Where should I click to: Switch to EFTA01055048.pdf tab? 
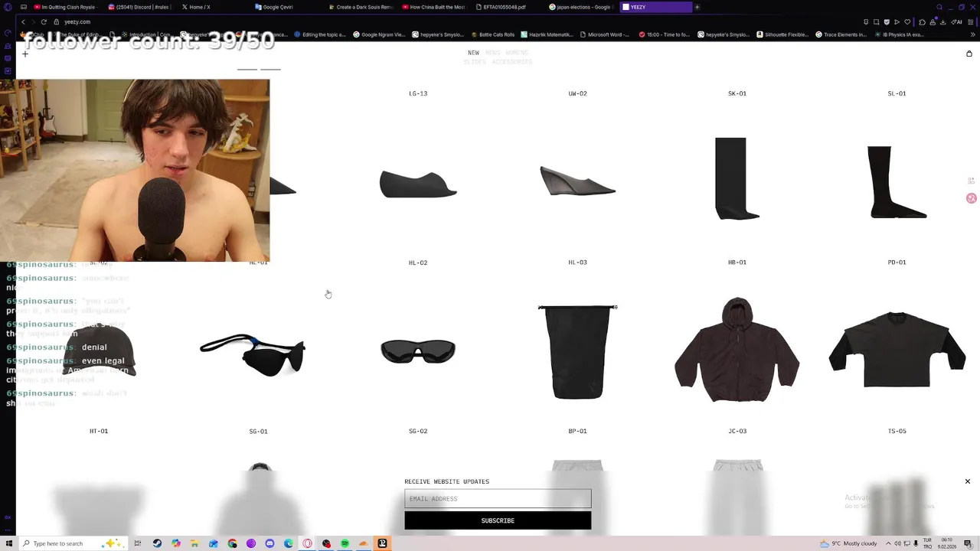(x=507, y=7)
